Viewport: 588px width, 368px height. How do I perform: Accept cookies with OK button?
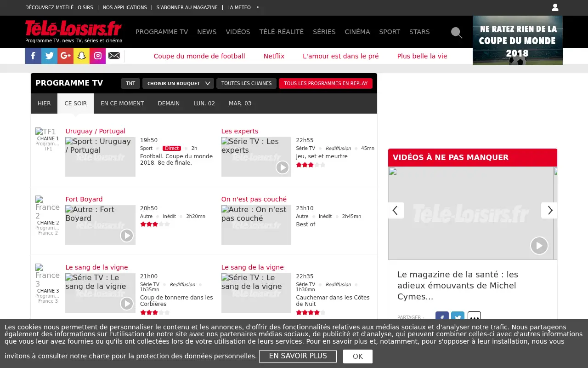pyautogui.click(x=358, y=356)
